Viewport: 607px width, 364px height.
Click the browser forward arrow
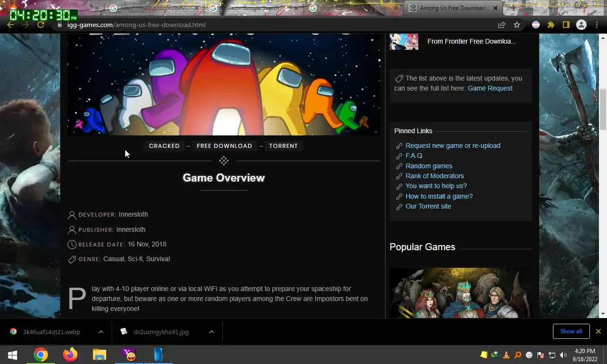26,25
